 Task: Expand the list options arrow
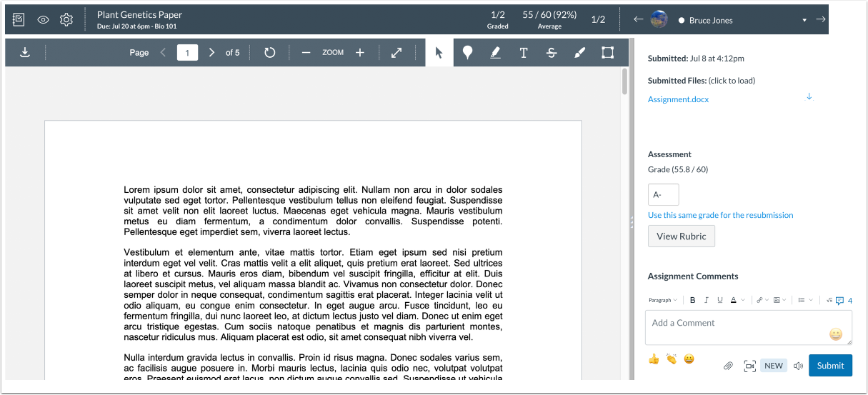809,300
